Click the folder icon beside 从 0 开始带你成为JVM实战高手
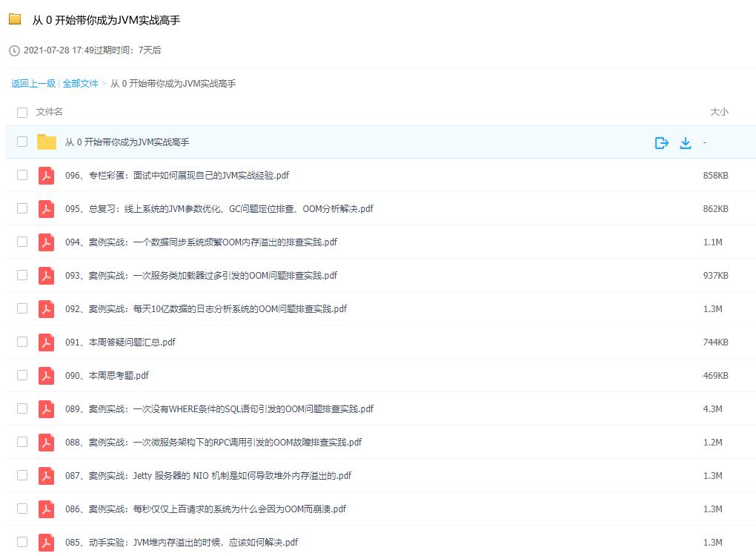 46,142
